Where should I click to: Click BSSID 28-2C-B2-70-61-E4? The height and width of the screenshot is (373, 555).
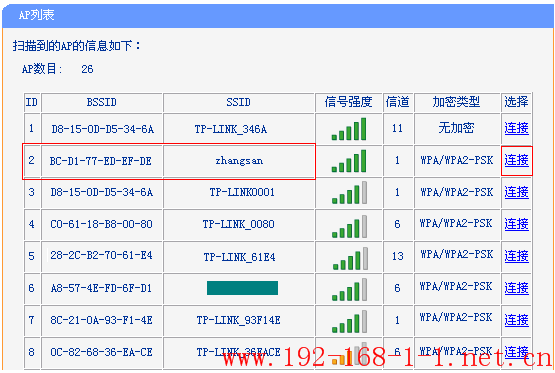pyautogui.click(x=101, y=256)
